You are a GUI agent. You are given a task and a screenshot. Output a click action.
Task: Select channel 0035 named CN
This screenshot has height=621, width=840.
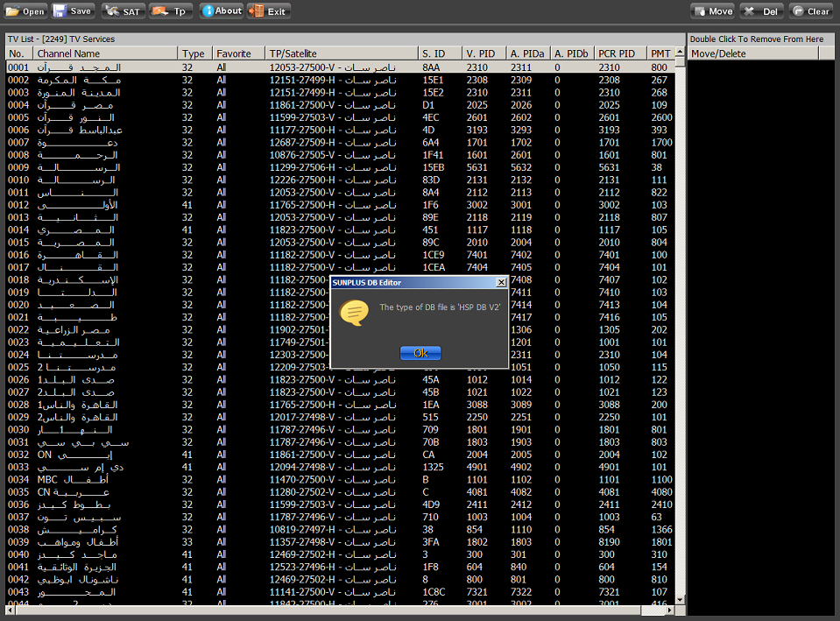(x=340, y=492)
